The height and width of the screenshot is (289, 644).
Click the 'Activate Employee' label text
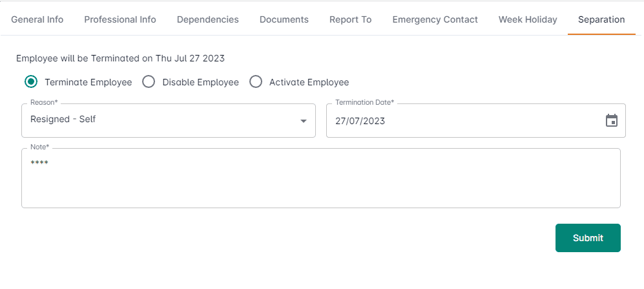pyautogui.click(x=309, y=82)
